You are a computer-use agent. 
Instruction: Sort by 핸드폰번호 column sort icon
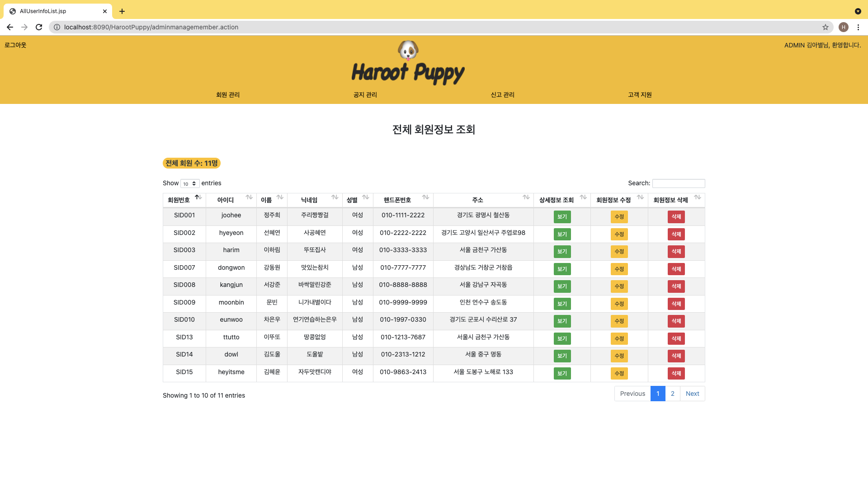pyautogui.click(x=425, y=197)
